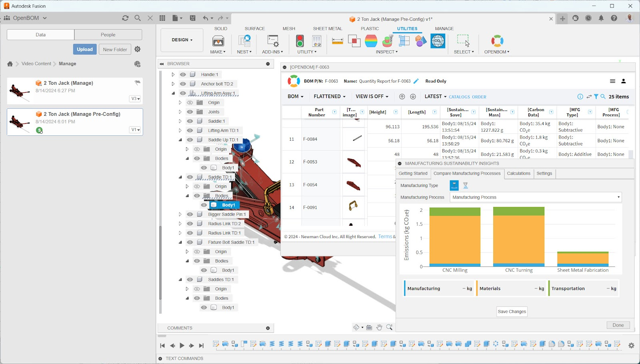640x364 pixels.
Task: Click the Done button
Action: coord(618,325)
